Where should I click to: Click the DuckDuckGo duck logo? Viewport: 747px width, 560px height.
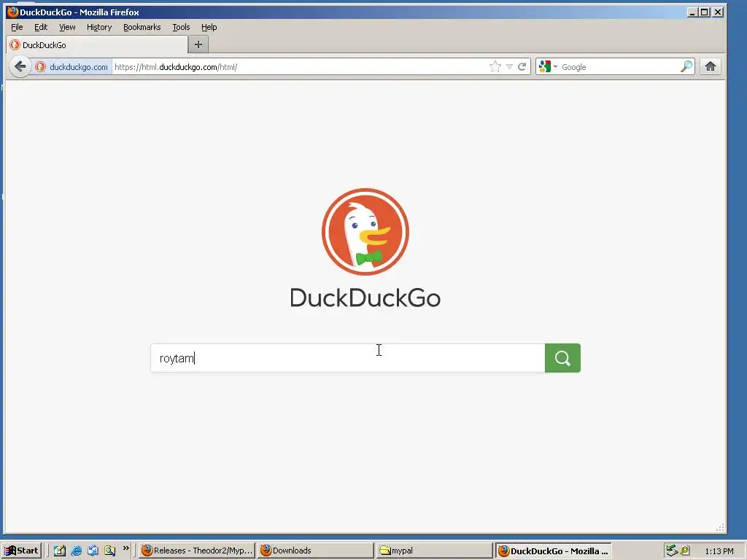point(365,232)
